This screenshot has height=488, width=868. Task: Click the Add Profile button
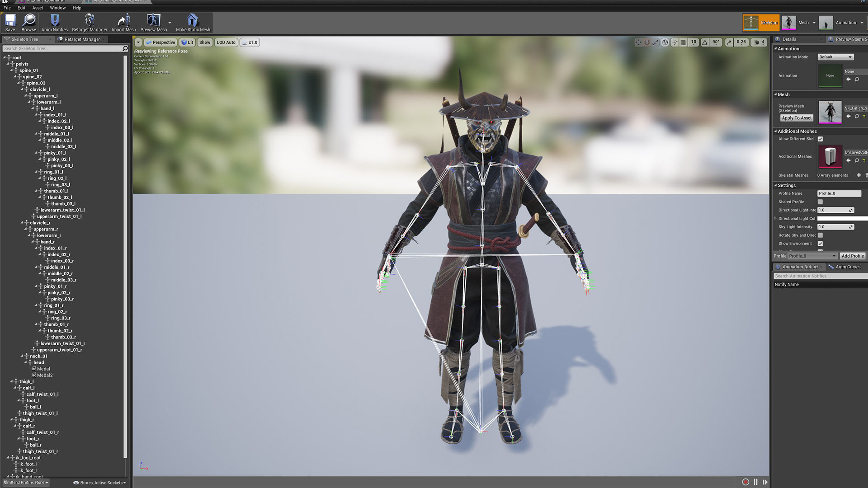[852, 256]
